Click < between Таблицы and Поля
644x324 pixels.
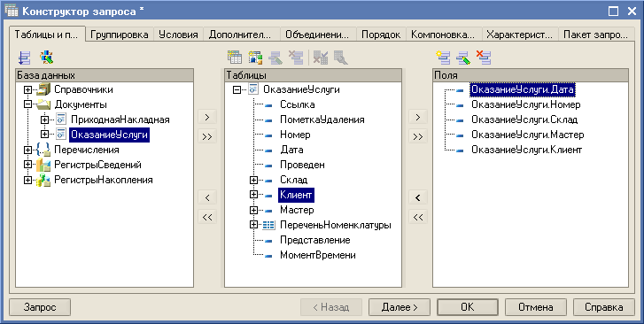point(418,197)
